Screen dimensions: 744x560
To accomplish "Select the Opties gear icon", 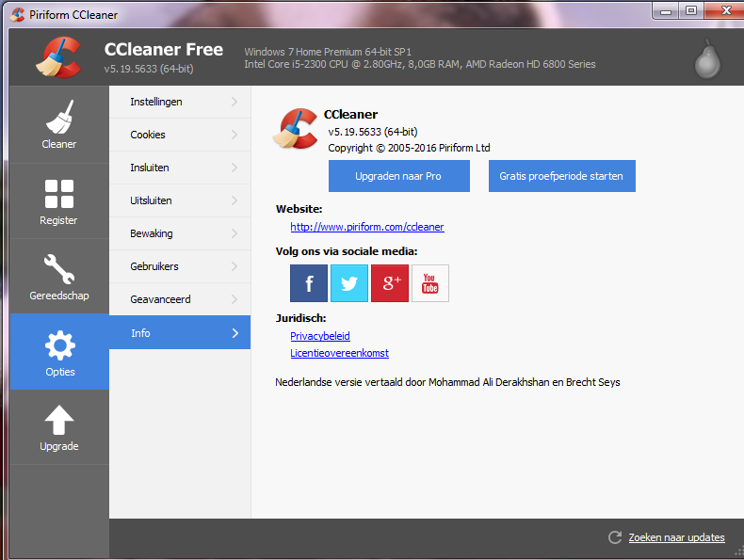I will tap(59, 346).
